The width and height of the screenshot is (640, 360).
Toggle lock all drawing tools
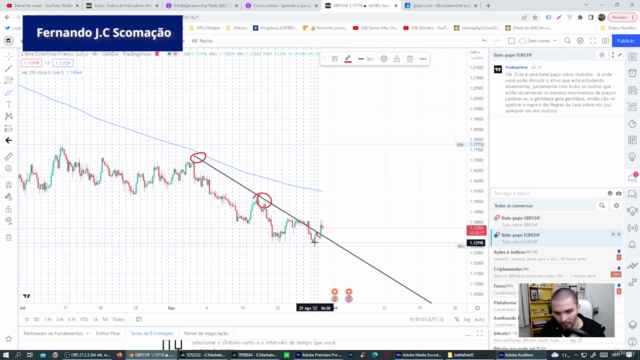click(x=9, y=209)
